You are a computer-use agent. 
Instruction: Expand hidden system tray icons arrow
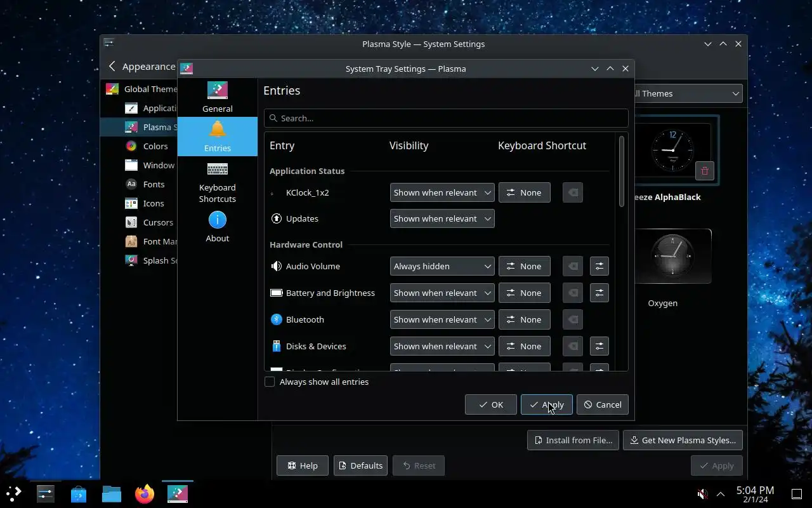coord(721,493)
